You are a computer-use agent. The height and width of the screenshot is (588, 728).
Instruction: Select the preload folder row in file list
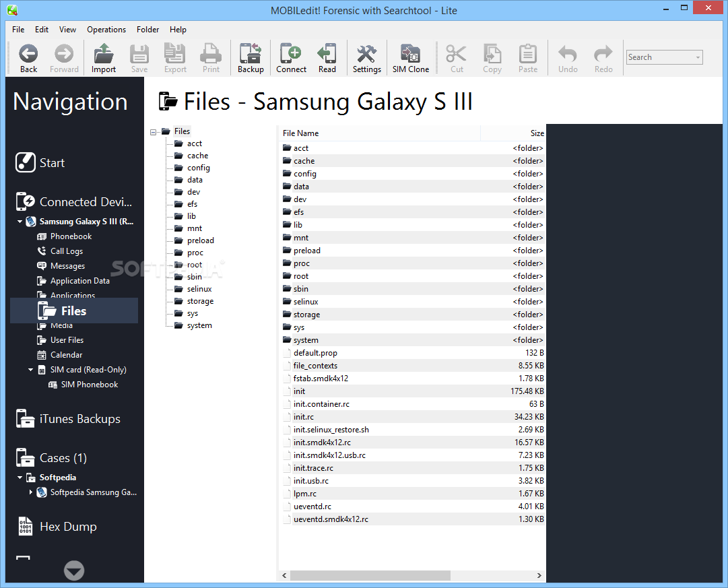pyautogui.click(x=412, y=251)
